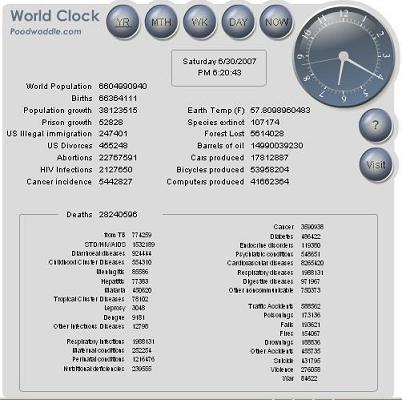Click the Perinatal conditions row label
The height and width of the screenshot is (400, 402).
click(x=99, y=359)
